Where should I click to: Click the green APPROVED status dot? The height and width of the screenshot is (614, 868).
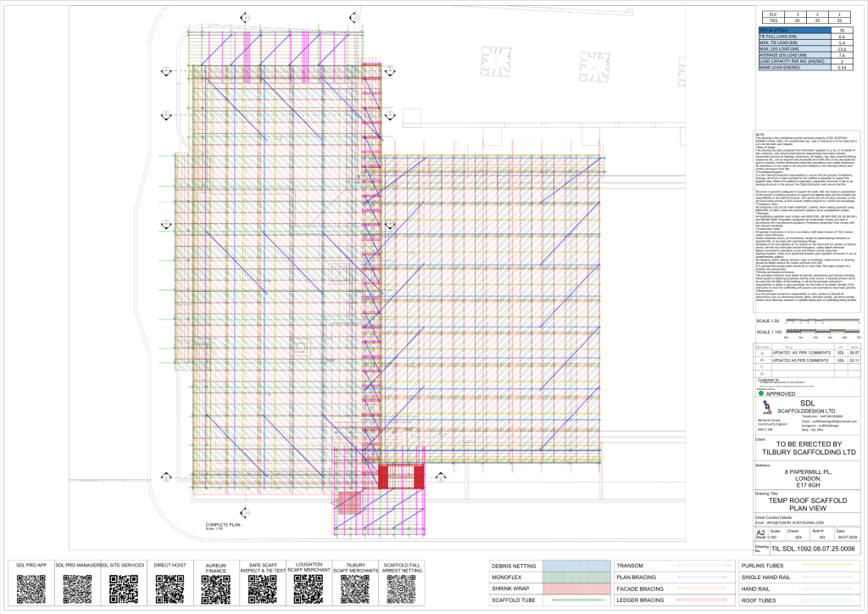pyautogui.click(x=760, y=394)
